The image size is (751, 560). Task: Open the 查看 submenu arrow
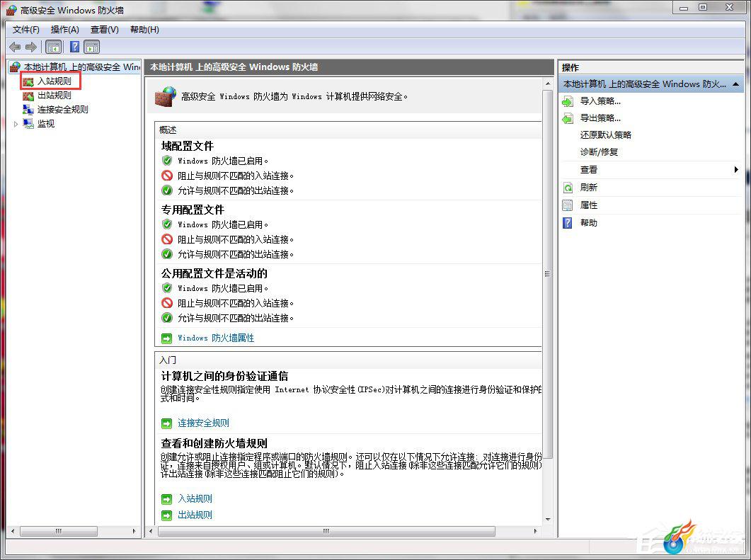click(736, 170)
